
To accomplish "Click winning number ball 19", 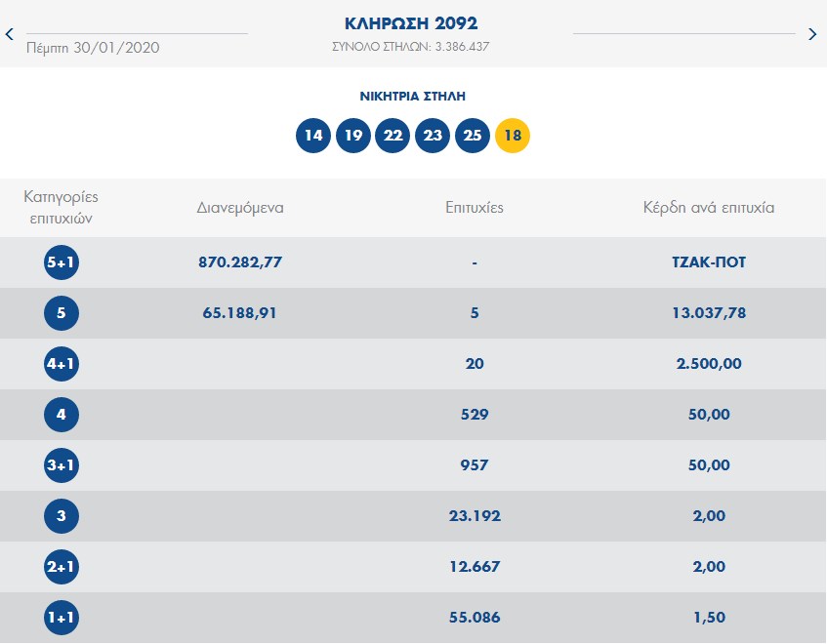I will point(353,136).
